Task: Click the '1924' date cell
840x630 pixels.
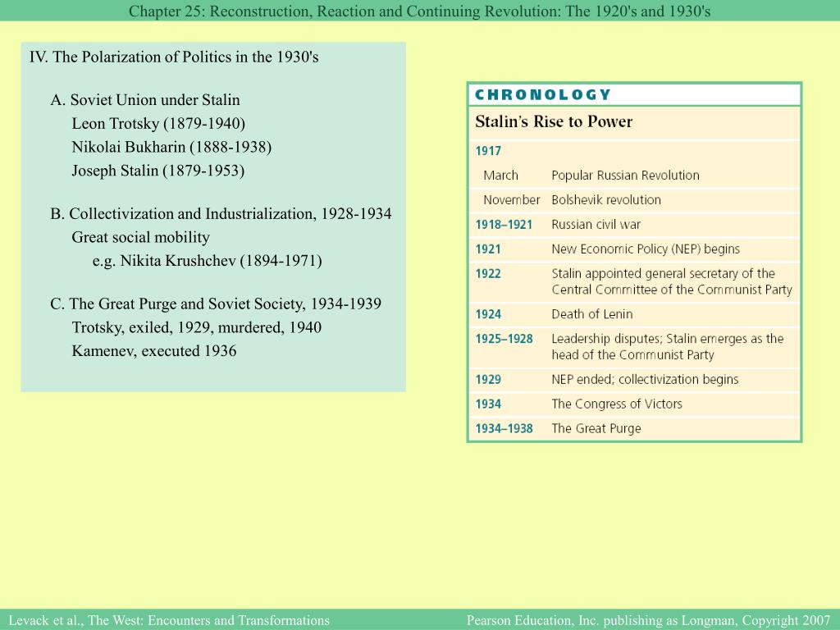Action: click(x=488, y=314)
